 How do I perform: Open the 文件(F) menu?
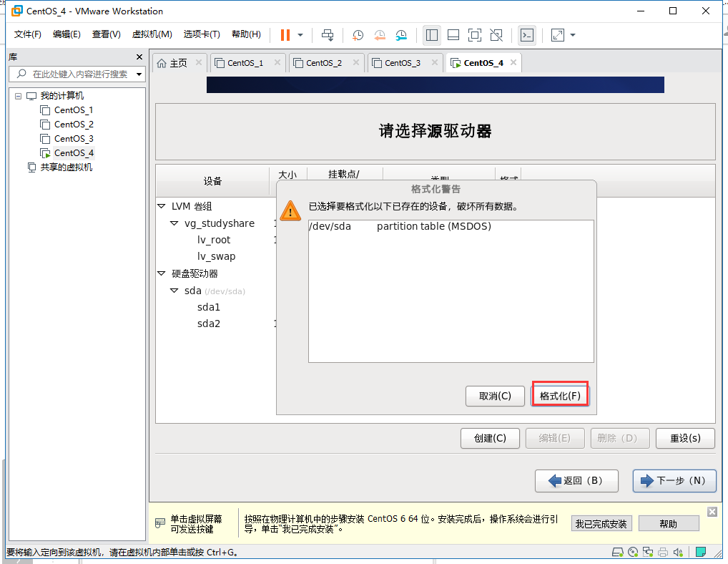pyautogui.click(x=27, y=34)
